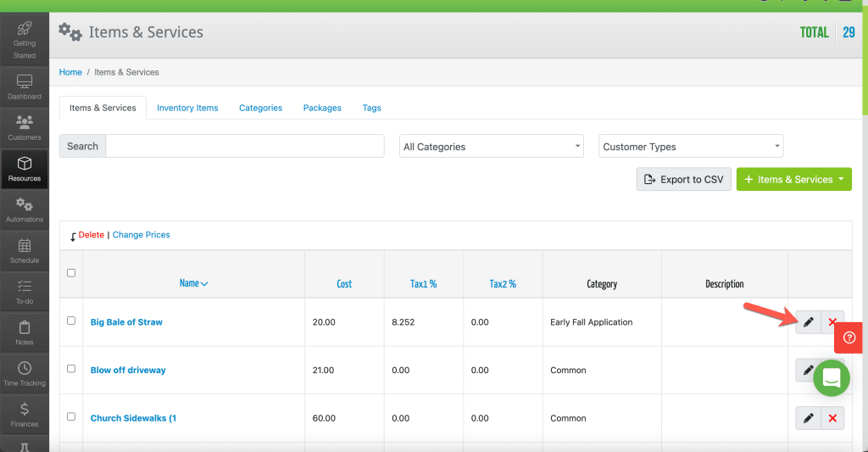Check the Big Bale of Straw row
The height and width of the screenshot is (452, 868).
pyautogui.click(x=71, y=321)
